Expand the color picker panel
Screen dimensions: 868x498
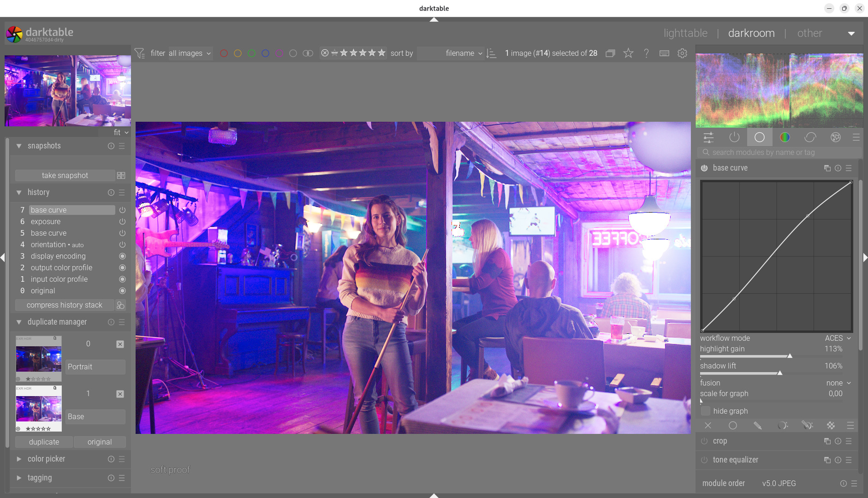tap(46, 459)
